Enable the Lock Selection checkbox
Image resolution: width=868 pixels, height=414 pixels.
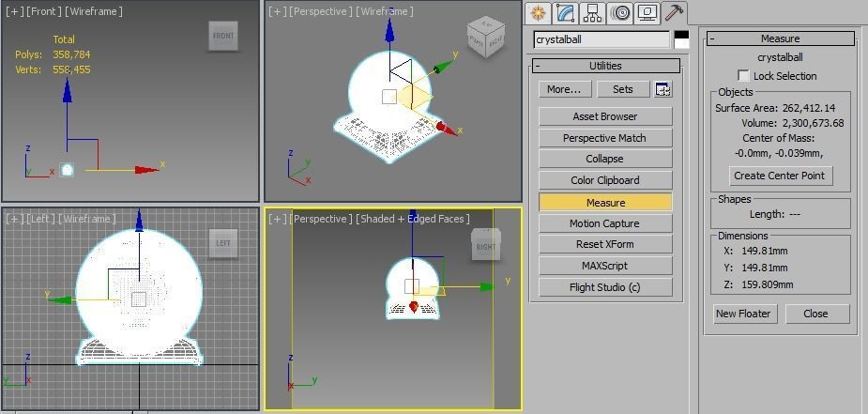coord(744,76)
